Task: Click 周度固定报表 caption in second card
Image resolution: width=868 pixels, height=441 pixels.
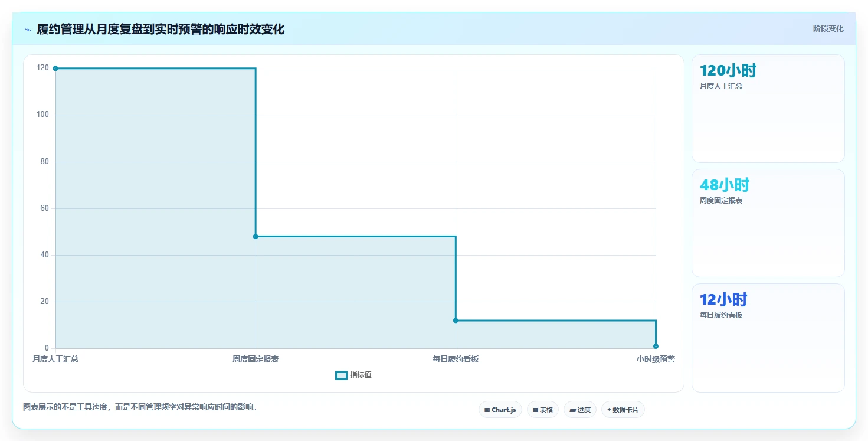Action: pos(721,201)
